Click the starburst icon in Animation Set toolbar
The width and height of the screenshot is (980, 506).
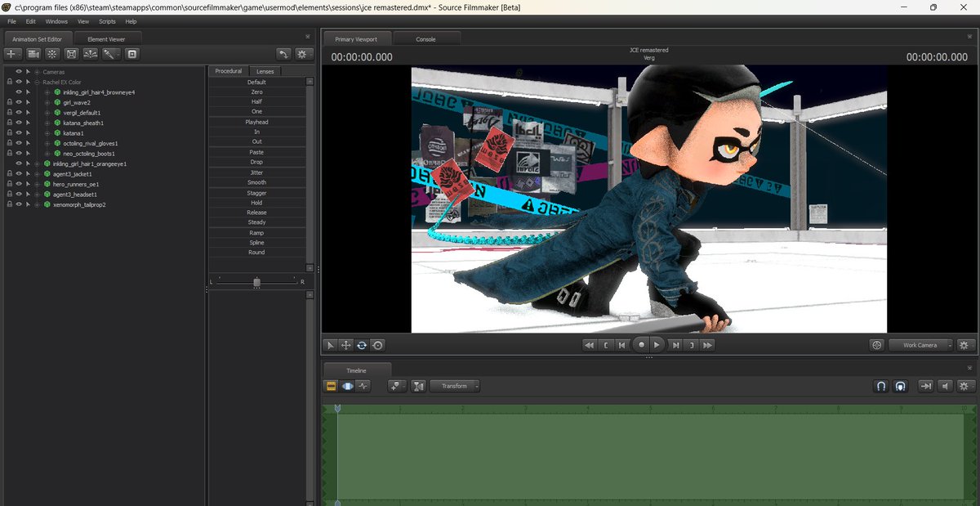point(52,54)
